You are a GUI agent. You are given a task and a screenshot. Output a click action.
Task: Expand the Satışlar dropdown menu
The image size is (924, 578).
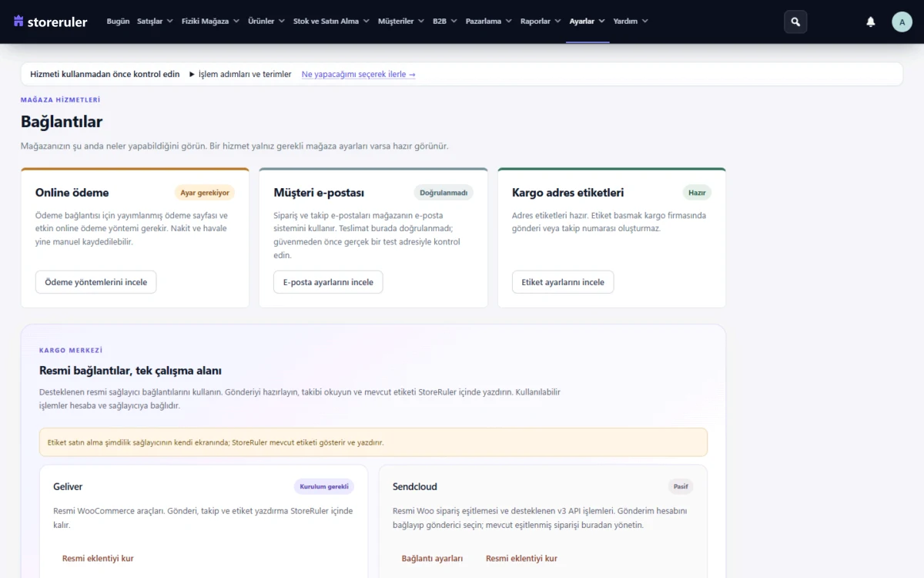click(x=155, y=22)
